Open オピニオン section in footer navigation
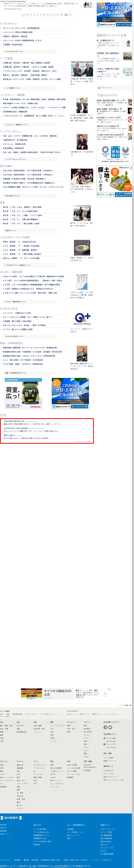Viewport: 134px width, 868px height. point(4,761)
